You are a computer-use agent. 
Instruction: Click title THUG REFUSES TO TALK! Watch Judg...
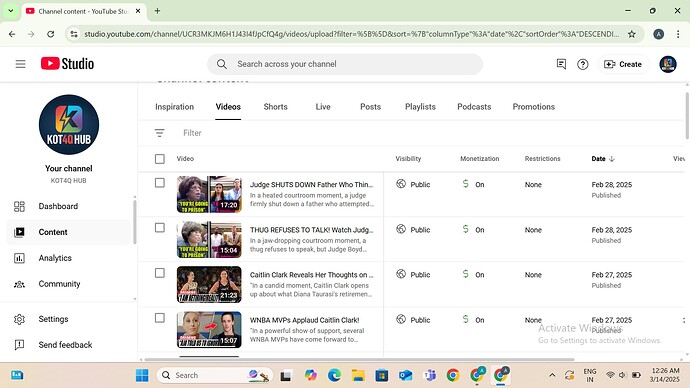(311, 230)
